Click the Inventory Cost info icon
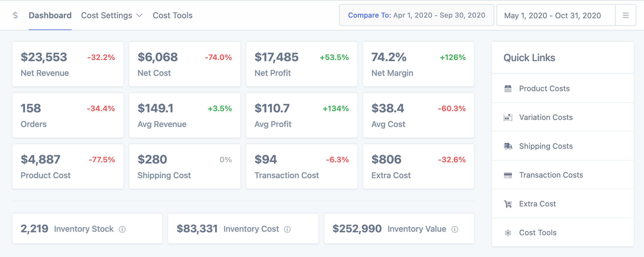Screen dimensions: 644x257 pos(287,229)
